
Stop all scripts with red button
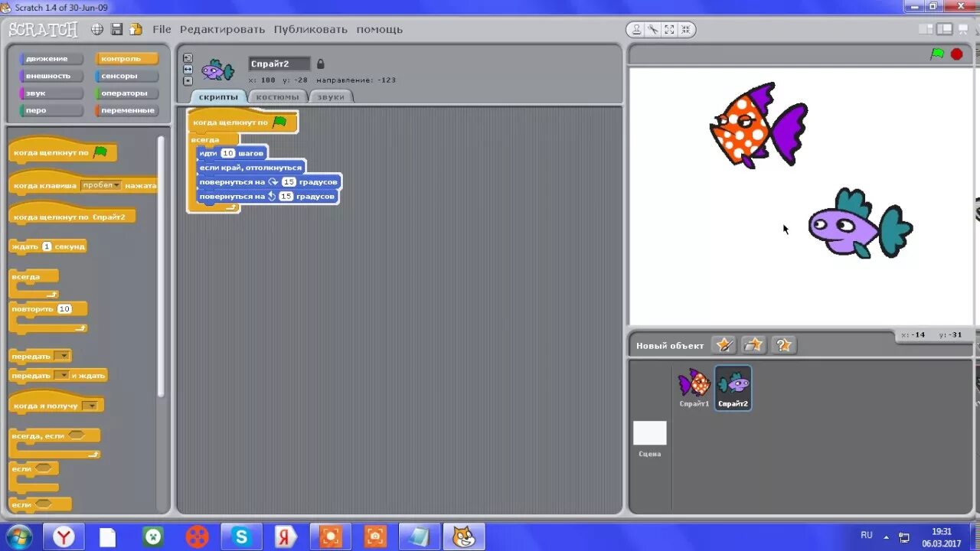pyautogui.click(x=956, y=54)
